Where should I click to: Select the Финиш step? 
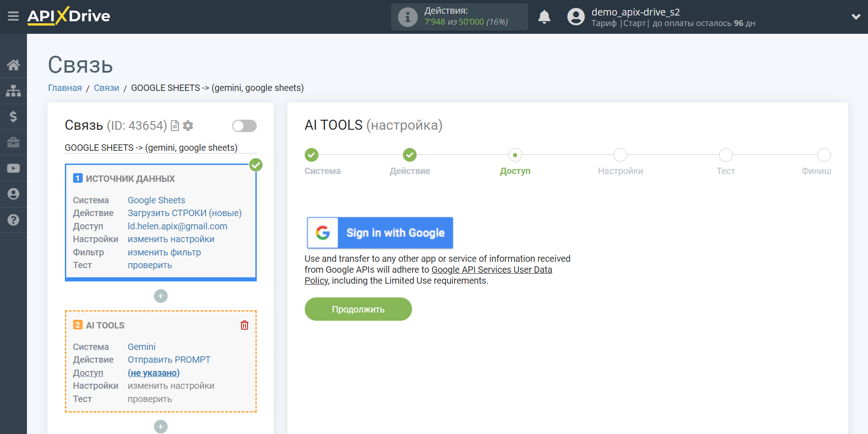[824, 155]
